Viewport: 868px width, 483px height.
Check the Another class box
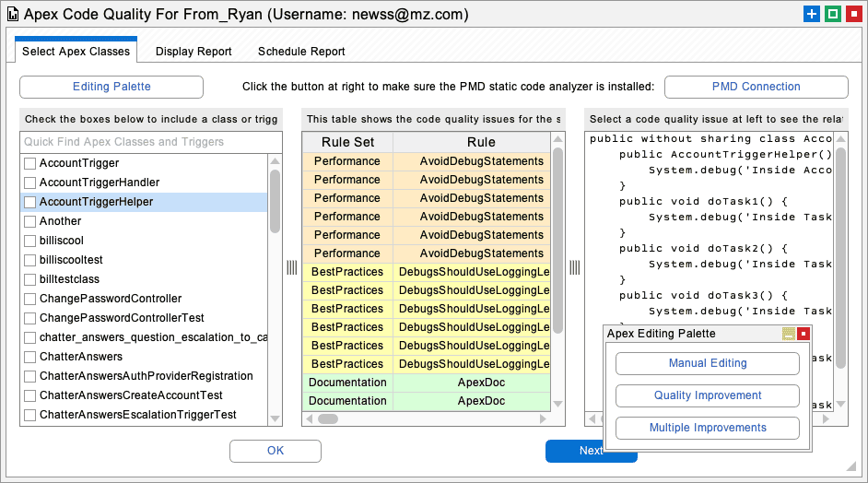(x=29, y=221)
